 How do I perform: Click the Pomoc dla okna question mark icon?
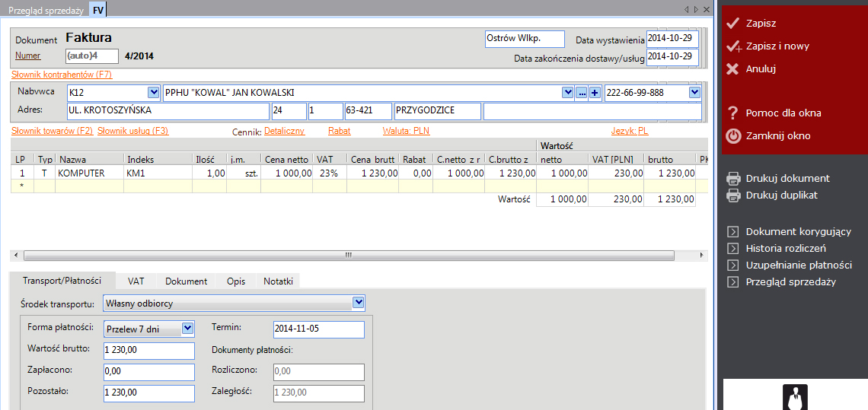[x=733, y=113]
